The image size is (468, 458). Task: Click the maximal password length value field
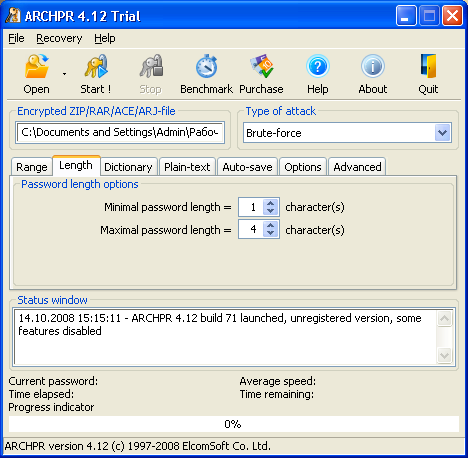pyautogui.click(x=252, y=229)
